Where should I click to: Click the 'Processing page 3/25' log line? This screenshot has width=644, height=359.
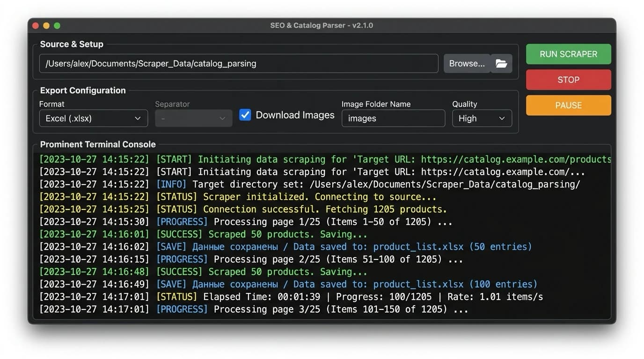click(x=254, y=309)
